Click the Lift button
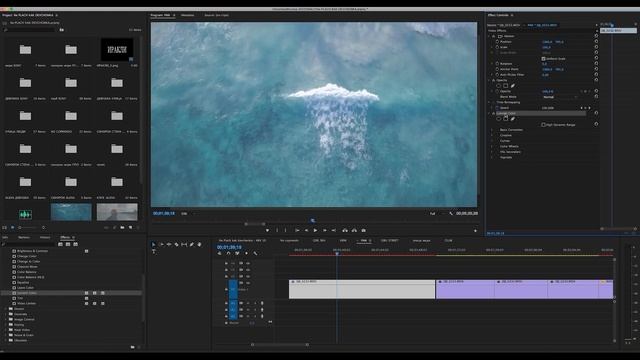The image size is (640, 360). click(x=345, y=231)
